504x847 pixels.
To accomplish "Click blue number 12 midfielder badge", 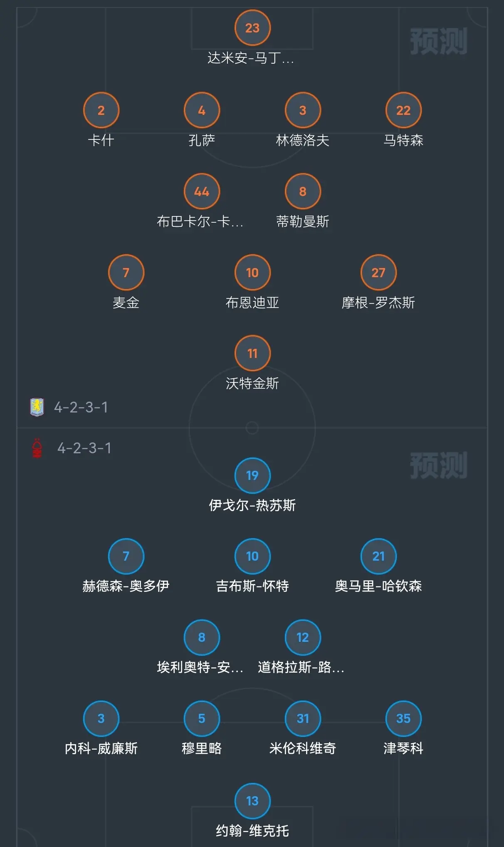I will pyautogui.click(x=303, y=637).
